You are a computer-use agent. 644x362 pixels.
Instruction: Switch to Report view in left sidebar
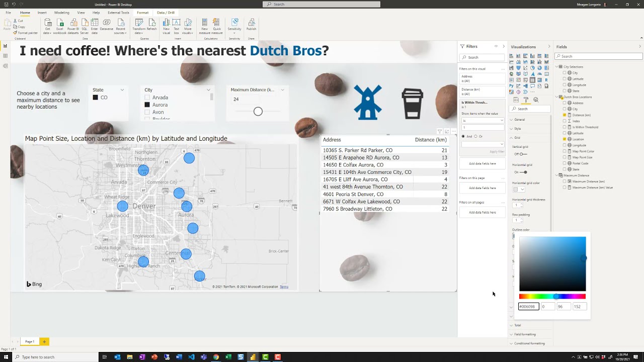click(x=5, y=46)
